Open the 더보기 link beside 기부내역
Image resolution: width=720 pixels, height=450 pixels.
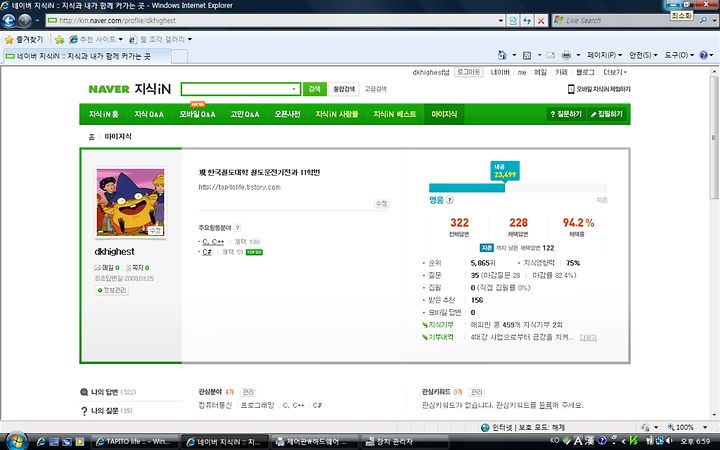click(588, 338)
